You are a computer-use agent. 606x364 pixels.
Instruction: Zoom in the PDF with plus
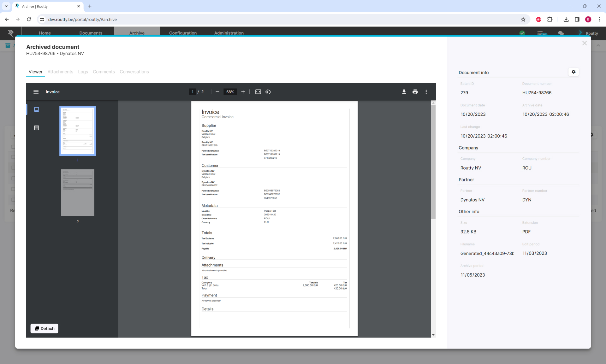pyautogui.click(x=243, y=92)
